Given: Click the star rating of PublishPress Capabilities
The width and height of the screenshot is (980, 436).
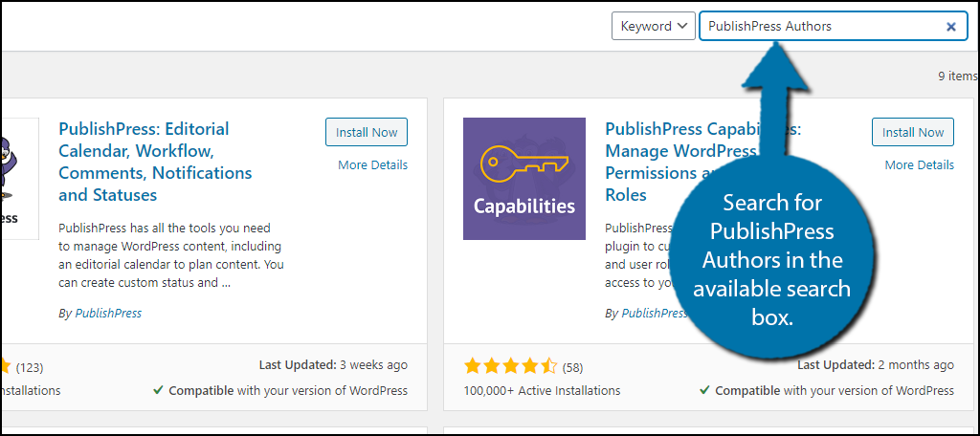Looking at the screenshot, I should 509,366.
